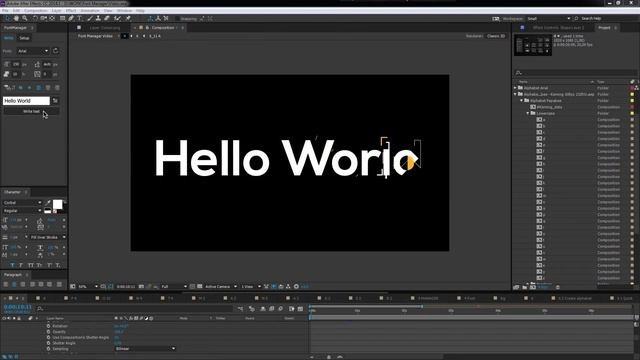Select the Rectangle shape tool
The width and height of the screenshot is (640, 360).
tap(62, 18)
